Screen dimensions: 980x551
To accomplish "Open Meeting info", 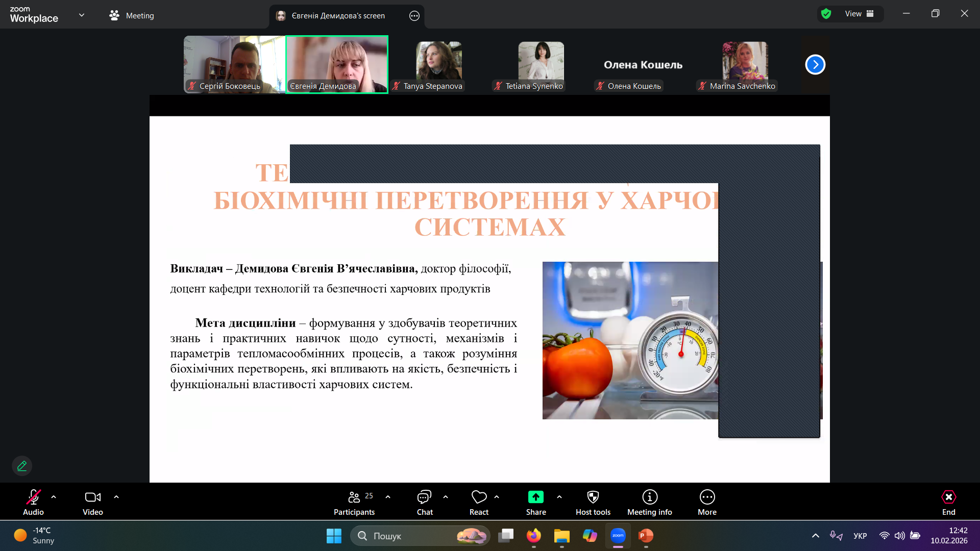I will (649, 503).
